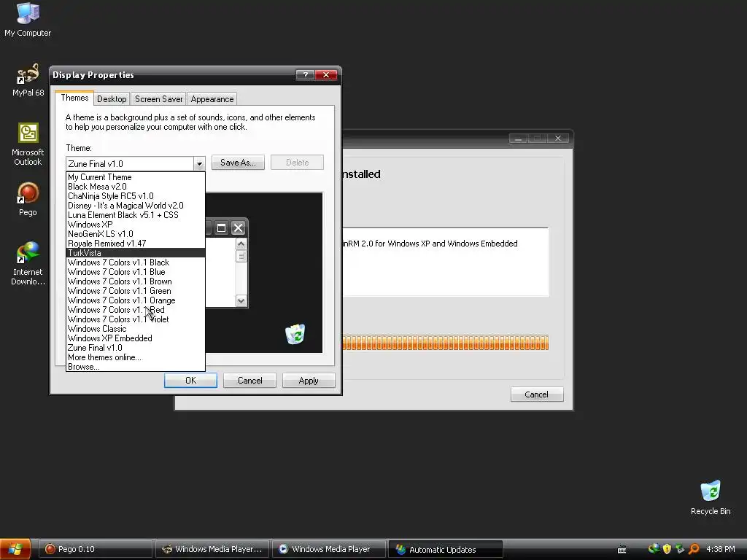Select Zune Final v1.0 in list
The width and height of the screenshot is (747, 560).
135,348
